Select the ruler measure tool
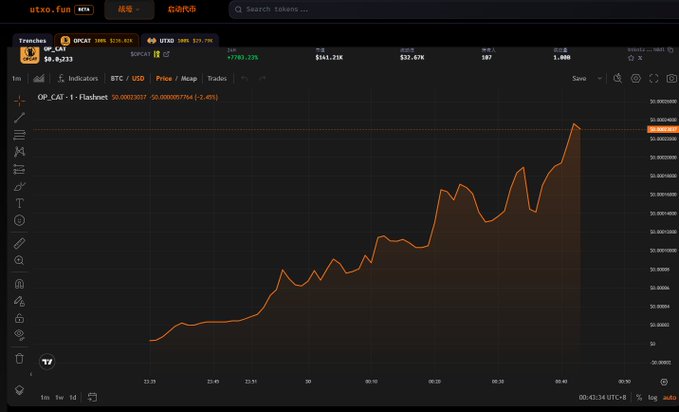 coord(19,243)
